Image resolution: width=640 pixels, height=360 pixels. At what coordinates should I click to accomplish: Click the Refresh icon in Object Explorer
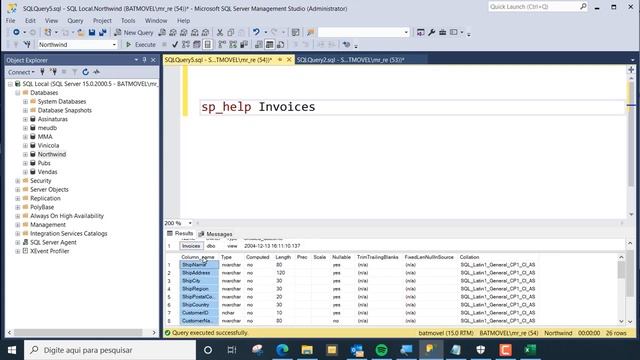[85, 72]
